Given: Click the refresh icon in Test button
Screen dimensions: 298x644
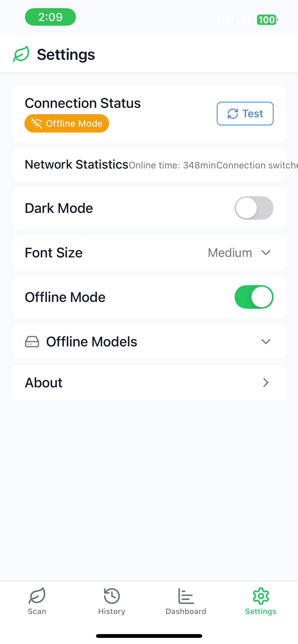Looking at the screenshot, I should coord(233,114).
